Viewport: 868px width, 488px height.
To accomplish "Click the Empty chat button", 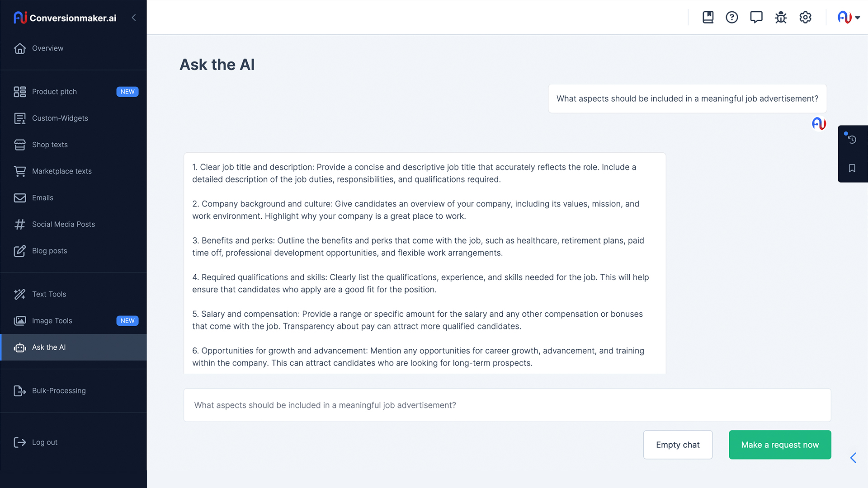I will click(x=678, y=445).
